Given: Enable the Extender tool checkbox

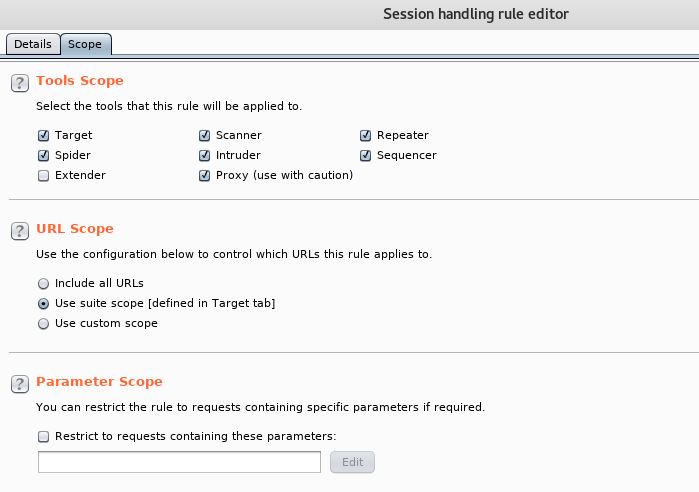Looking at the screenshot, I should 43,176.
